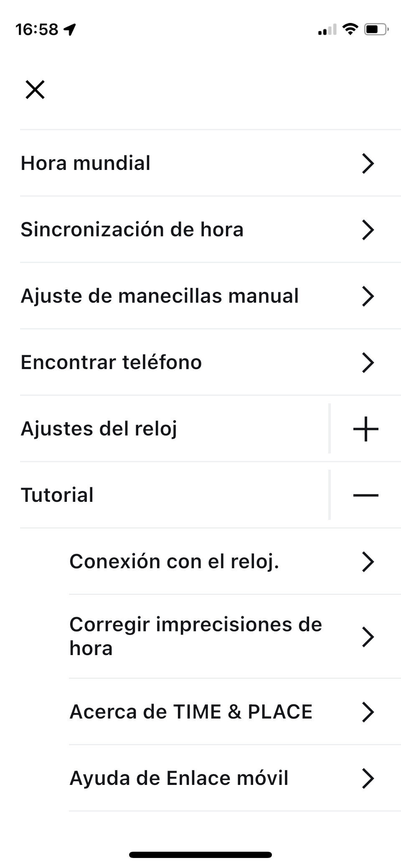Collapse Tutorial section with minus icon
401x868 pixels.
365,495
